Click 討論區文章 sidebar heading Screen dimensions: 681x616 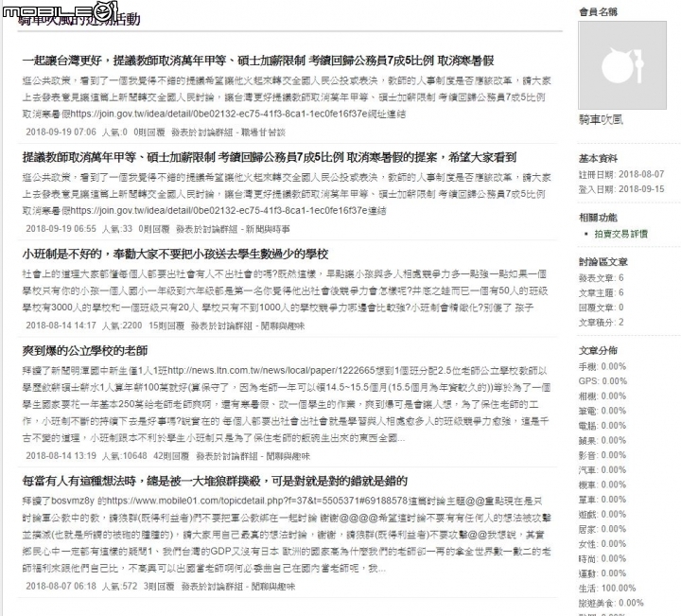tap(602, 262)
